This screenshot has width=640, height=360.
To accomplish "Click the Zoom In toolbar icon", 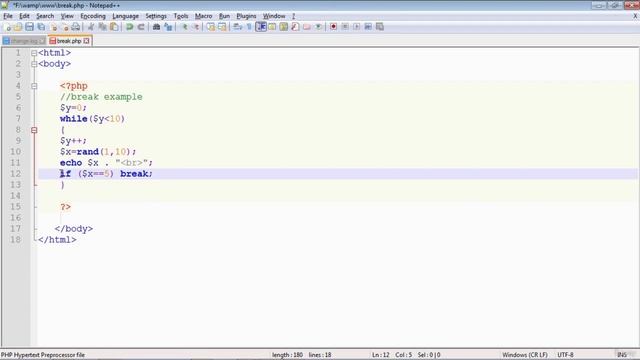I will pyautogui.click(x=184, y=27).
